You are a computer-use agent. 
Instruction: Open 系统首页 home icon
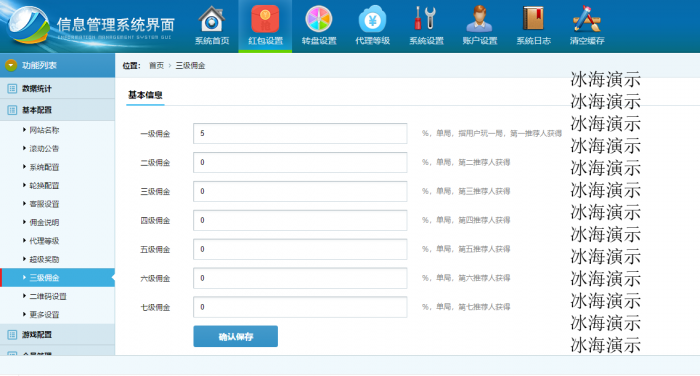[x=212, y=19]
